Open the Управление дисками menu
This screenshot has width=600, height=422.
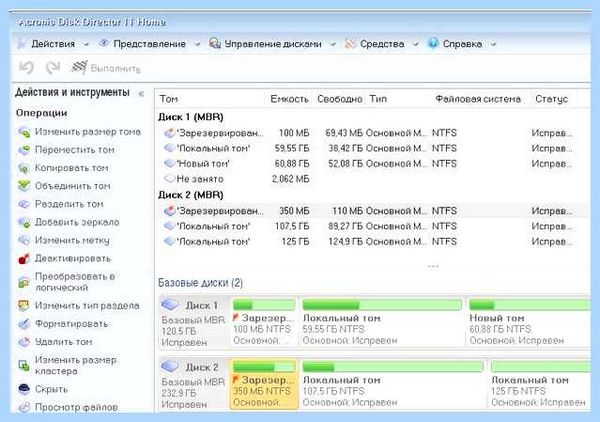tap(273, 44)
